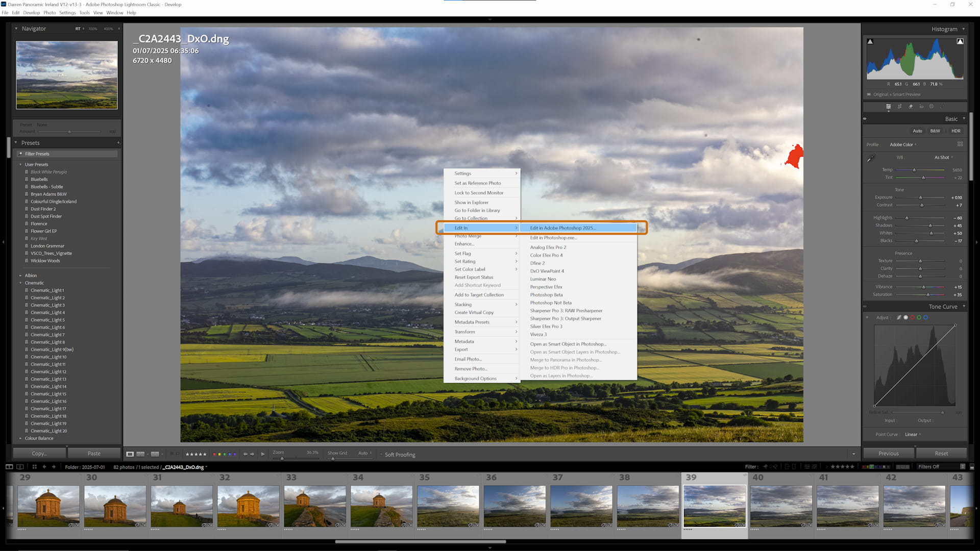Go to previous photo arrow in toolbar
Image resolution: width=980 pixels, height=551 pixels.
[246, 454]
